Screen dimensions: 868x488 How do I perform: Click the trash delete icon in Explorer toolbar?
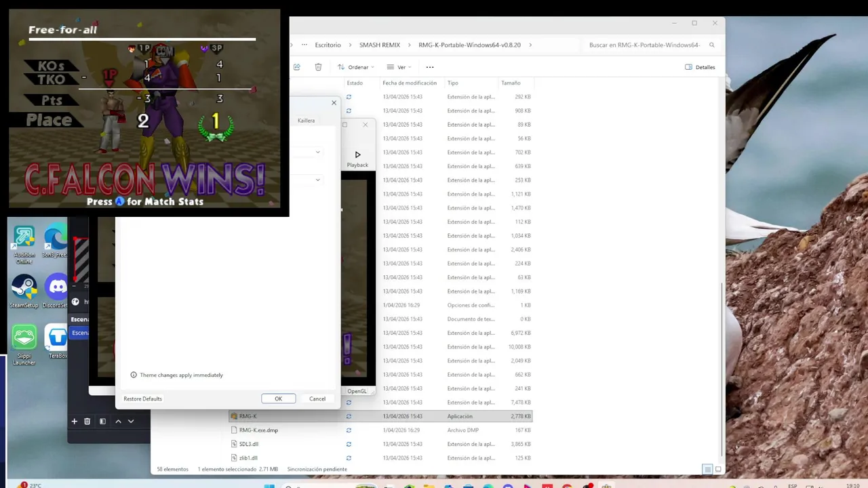318,67
